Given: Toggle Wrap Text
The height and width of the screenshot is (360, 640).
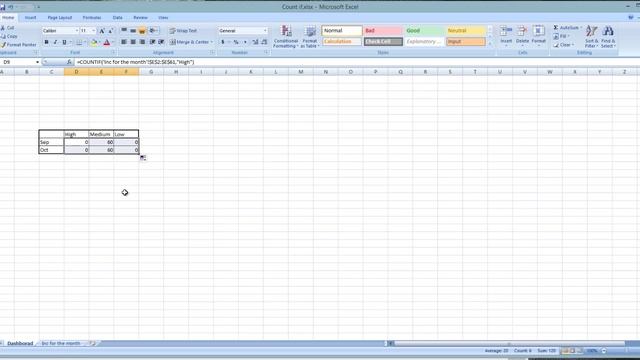Looking at the screenshot, I should tap(183, 31).
